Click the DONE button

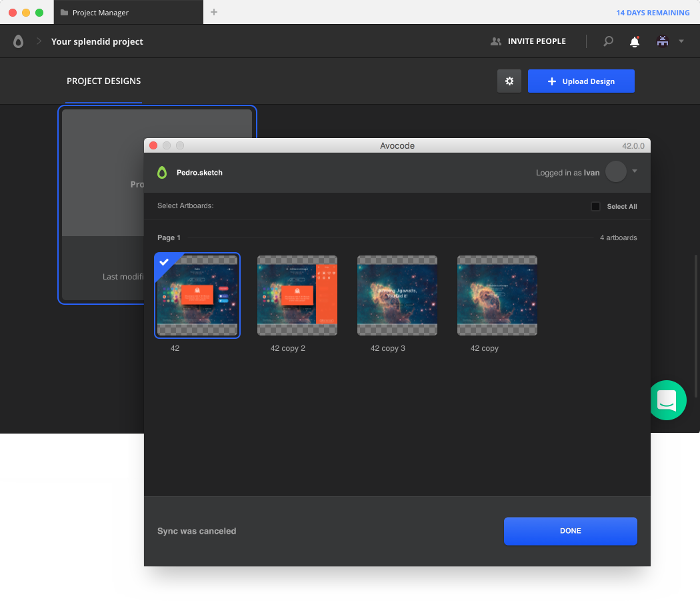coord(571,531)
